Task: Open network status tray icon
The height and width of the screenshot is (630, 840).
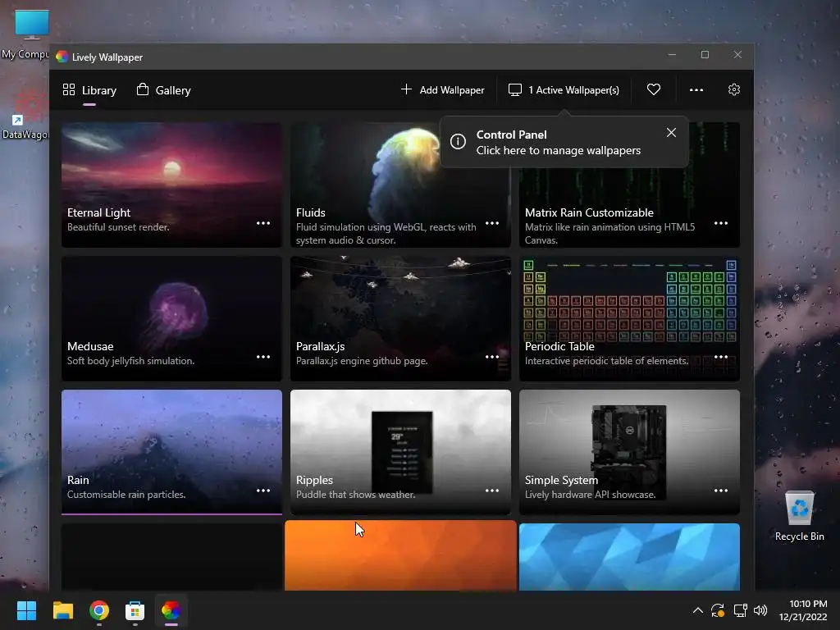Action: click(741, 610)
